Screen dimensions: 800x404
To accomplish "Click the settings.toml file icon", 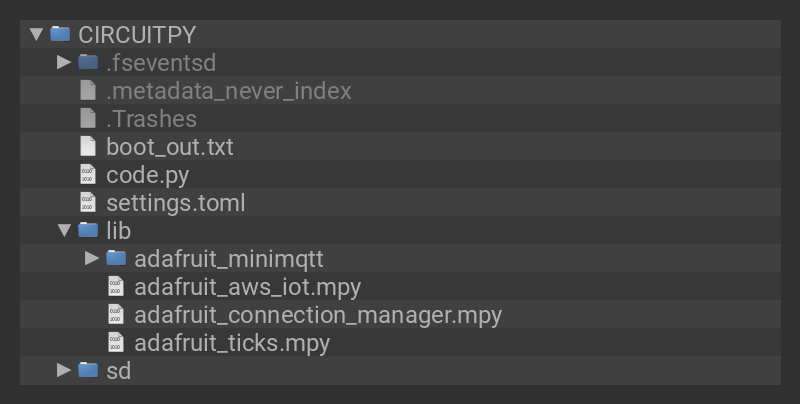I will [88, 202].
